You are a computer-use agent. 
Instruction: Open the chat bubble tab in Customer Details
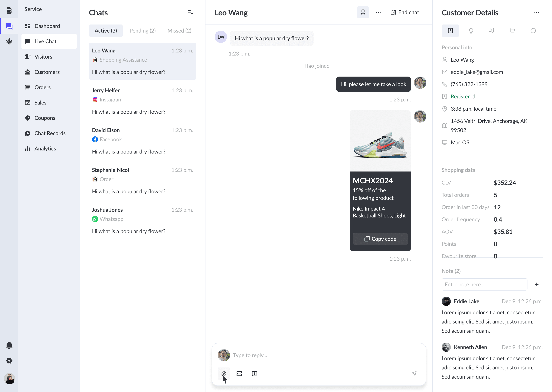pos(533,31)
